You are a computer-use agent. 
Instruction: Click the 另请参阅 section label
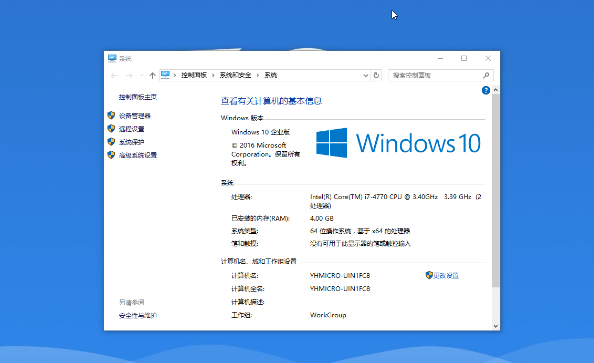tap(131, 302)
